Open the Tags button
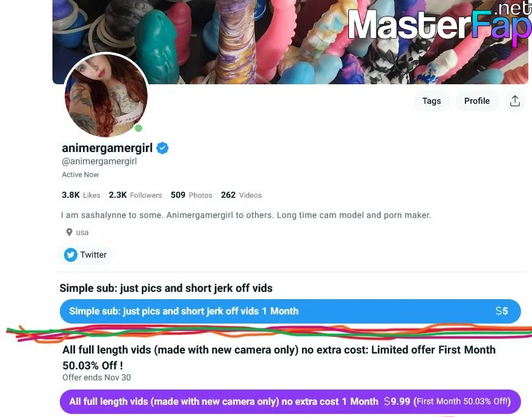Screen dimensions: 532x417 pos(431,101)
